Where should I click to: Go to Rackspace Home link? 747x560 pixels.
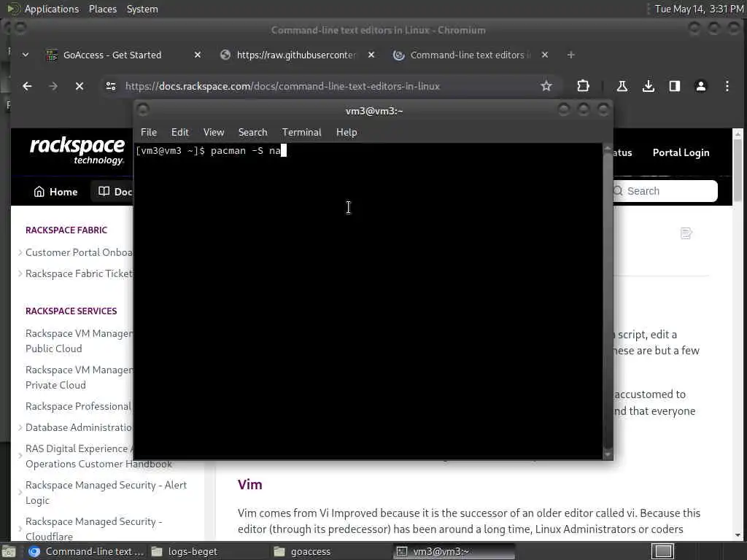pyautogui.click(x=55, y=192)
